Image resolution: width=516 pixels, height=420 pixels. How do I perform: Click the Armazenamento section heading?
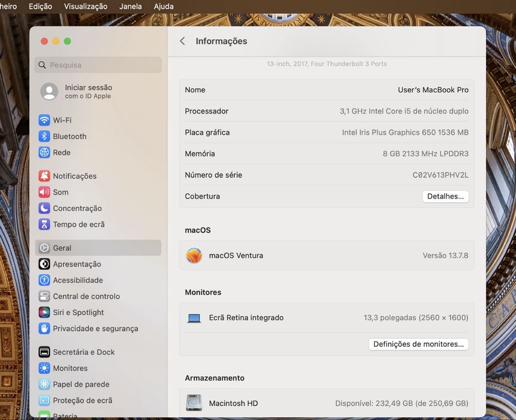click(x=214, y=378)
